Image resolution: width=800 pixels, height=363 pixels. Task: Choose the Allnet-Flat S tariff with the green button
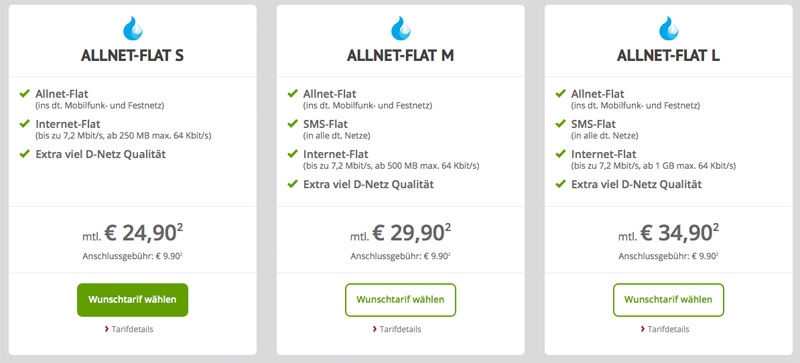133,300
